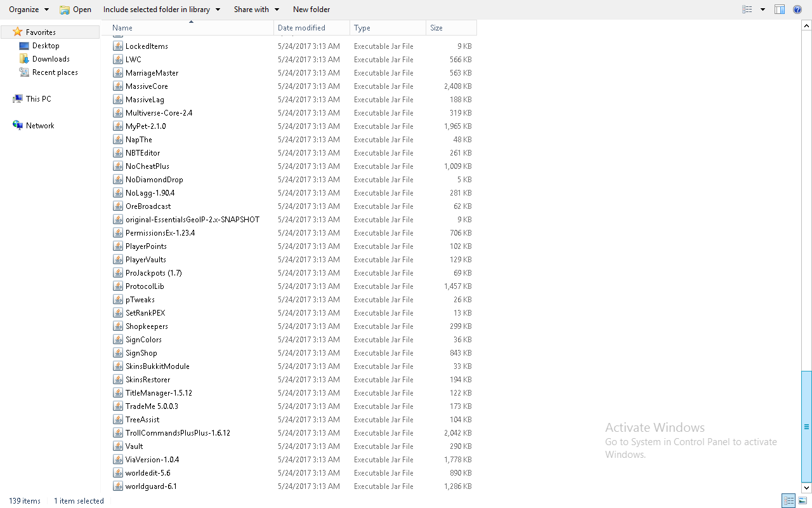Open the Organize dropdown menu
Image resolution: width=812 pixels, height=508 pixels.
(x=29, y=10)
